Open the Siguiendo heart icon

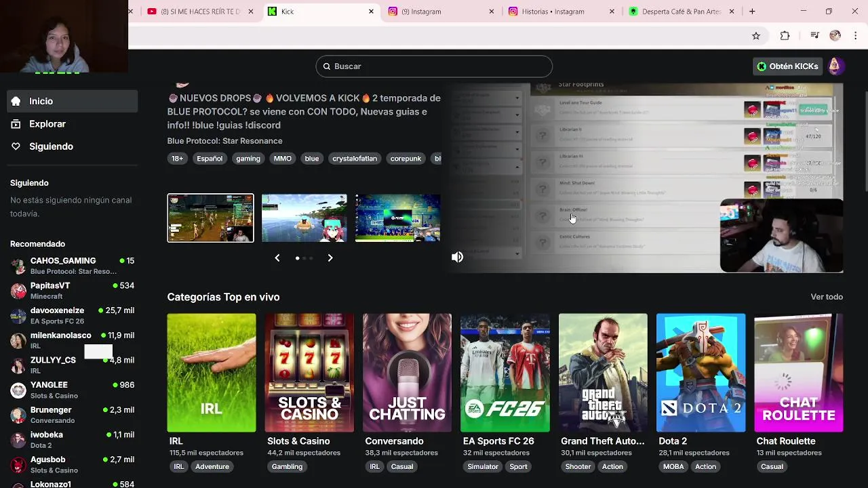(x=16, y=146)
